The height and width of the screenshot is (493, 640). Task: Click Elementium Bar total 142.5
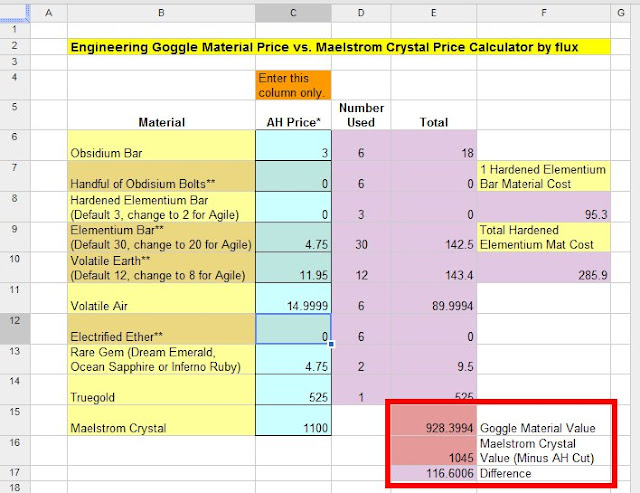[433, 237]
